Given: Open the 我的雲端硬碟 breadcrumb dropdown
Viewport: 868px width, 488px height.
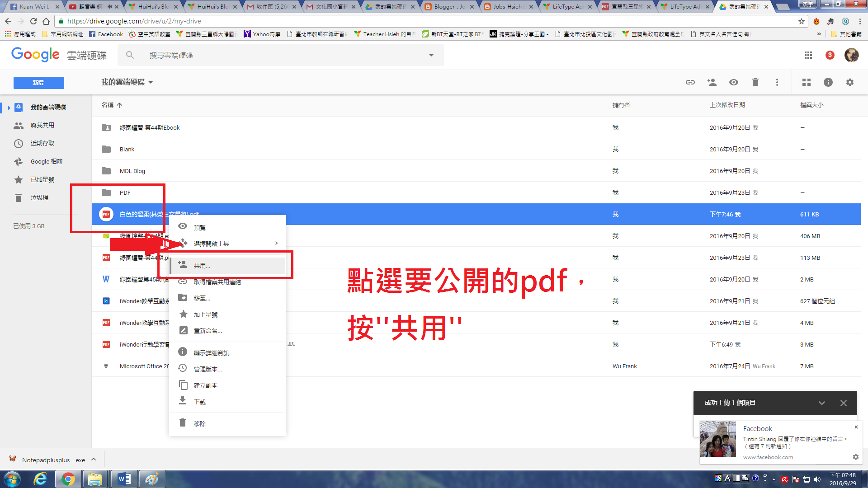Looking at the screenshot, I should coord(127,82).
